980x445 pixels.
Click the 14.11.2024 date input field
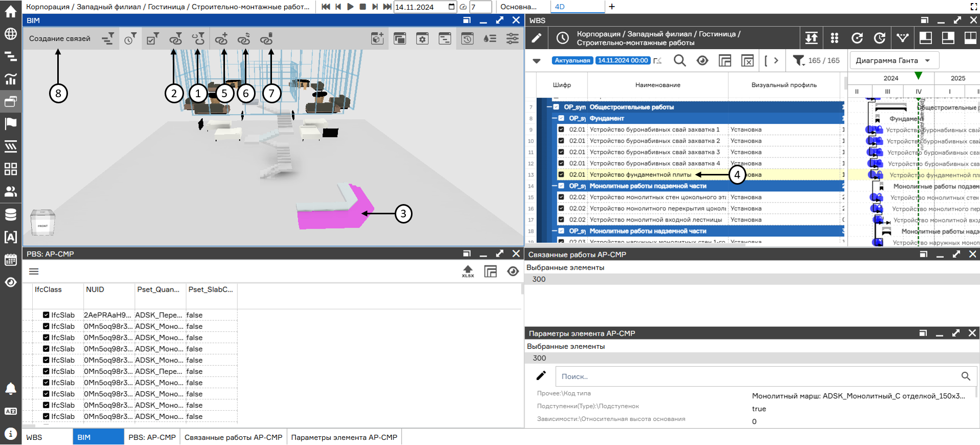click(425, 7)
